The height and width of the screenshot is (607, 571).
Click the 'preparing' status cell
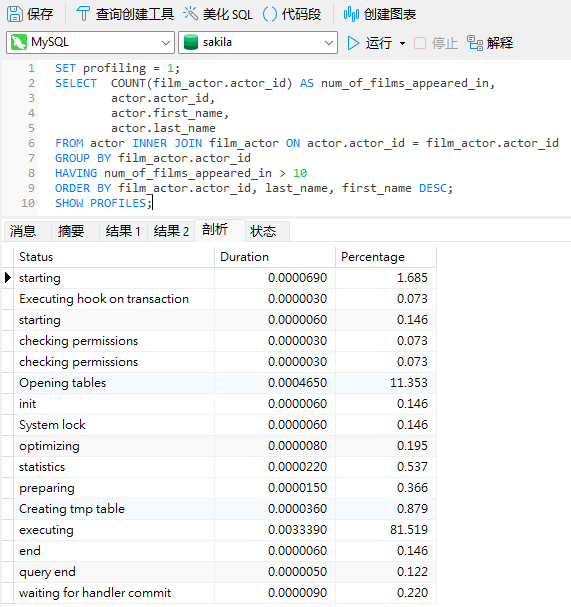(114, 487)
